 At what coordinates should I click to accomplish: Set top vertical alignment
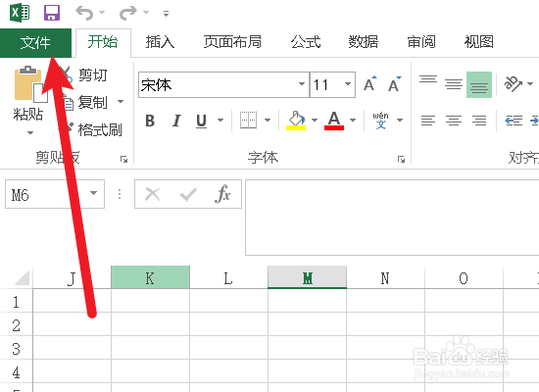pyautogui.click(x=428, y=79)
